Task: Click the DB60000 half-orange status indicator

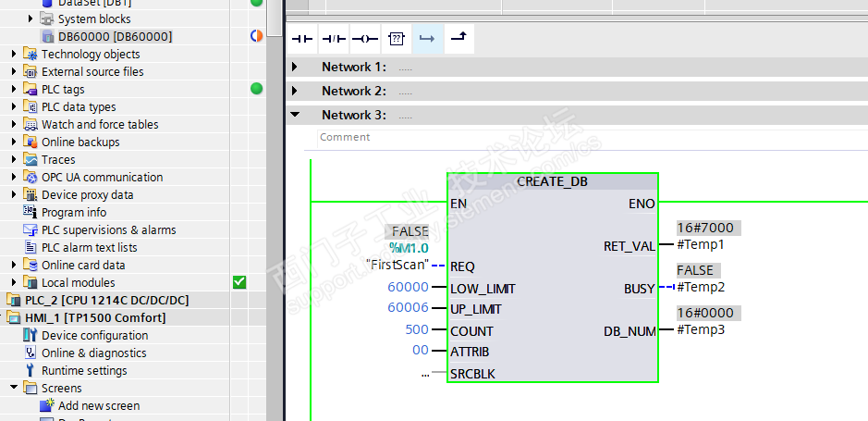Action: pos(256,37)
